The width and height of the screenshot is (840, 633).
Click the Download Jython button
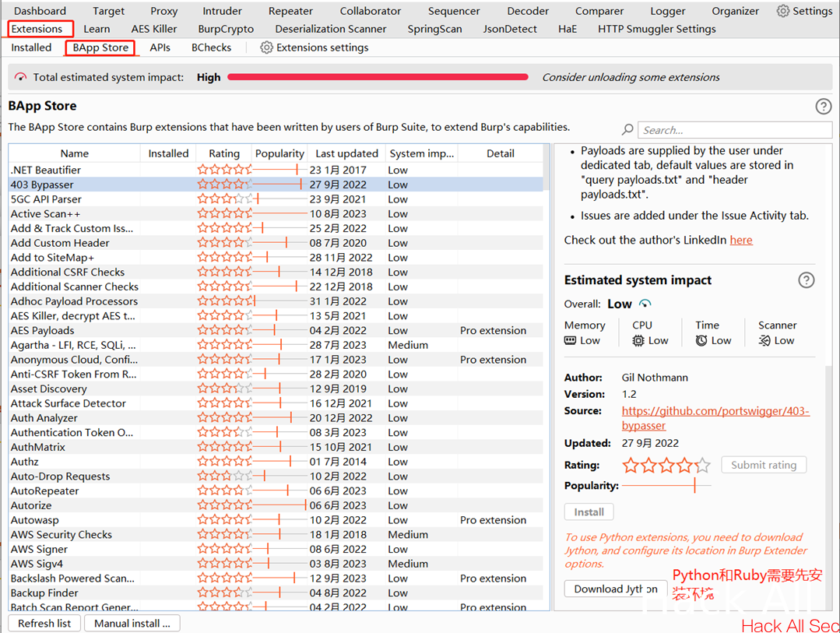[616, 589]
